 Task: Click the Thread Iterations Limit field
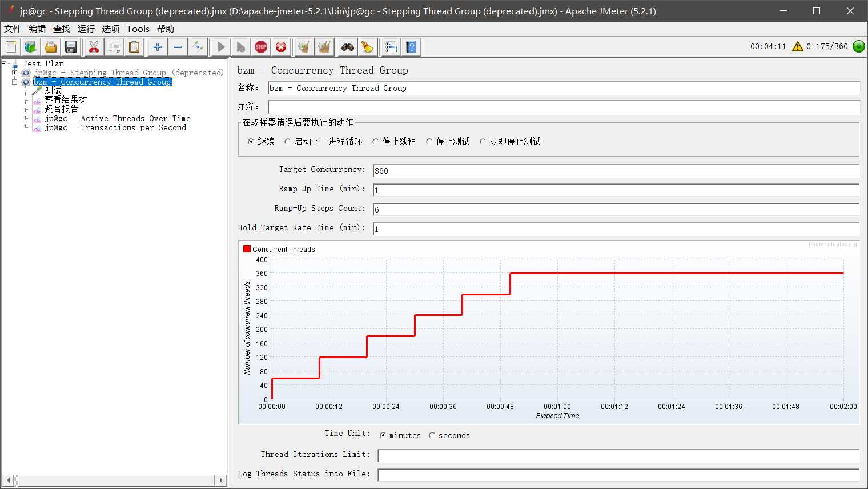pyautogui.click(x=618, y=455)
